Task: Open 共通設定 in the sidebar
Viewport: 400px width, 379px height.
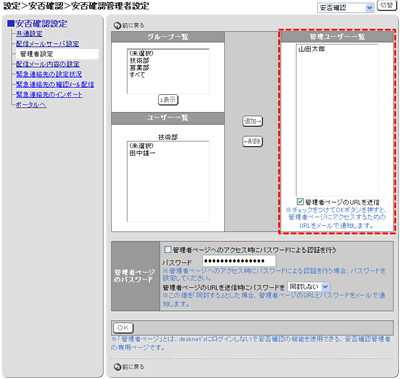Action: [x=29, y=34]
